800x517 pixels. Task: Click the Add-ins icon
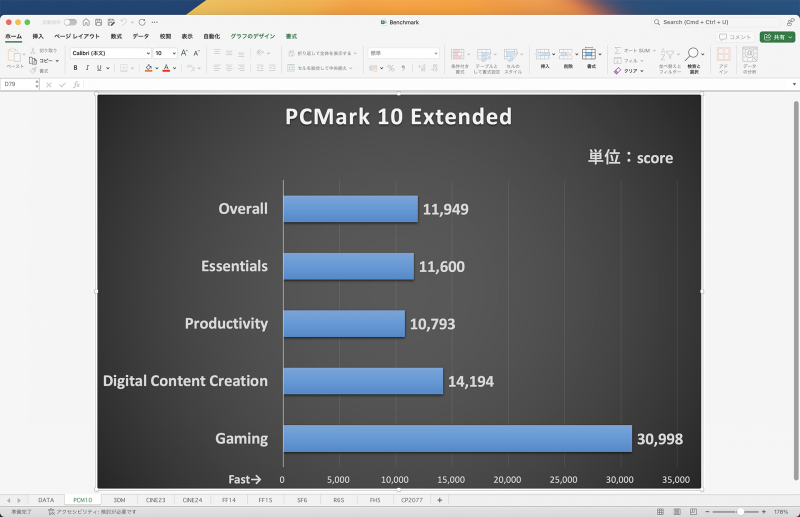click(723, 54)
